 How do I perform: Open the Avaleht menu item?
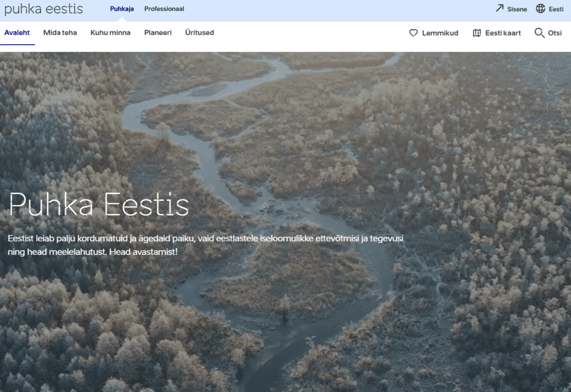tap(17, 33)
